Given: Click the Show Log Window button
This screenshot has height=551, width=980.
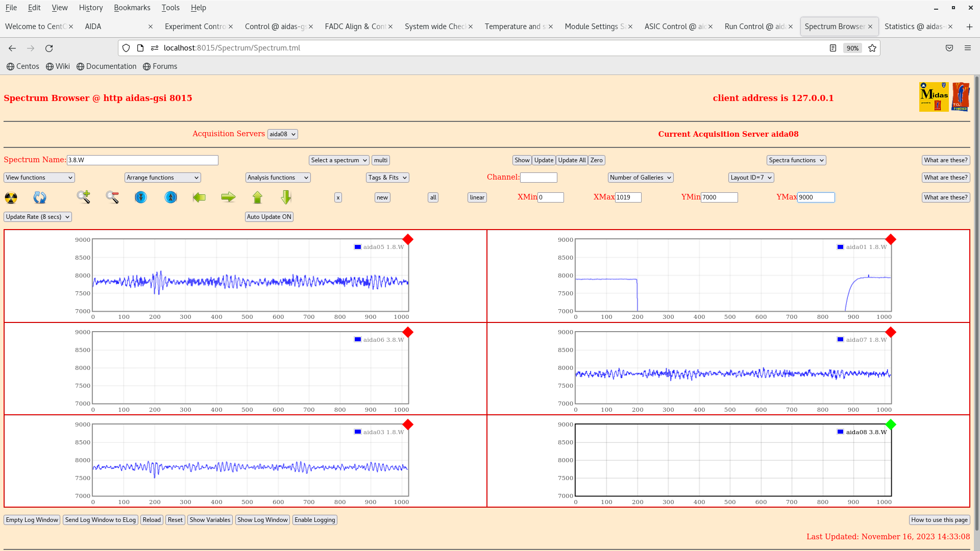Looking at the screenshot, I should click(262, 520).
